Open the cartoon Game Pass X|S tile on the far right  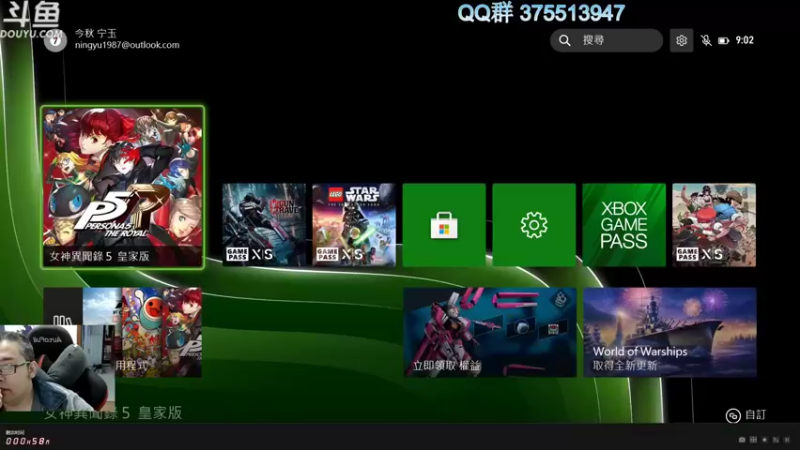point(714,224)
